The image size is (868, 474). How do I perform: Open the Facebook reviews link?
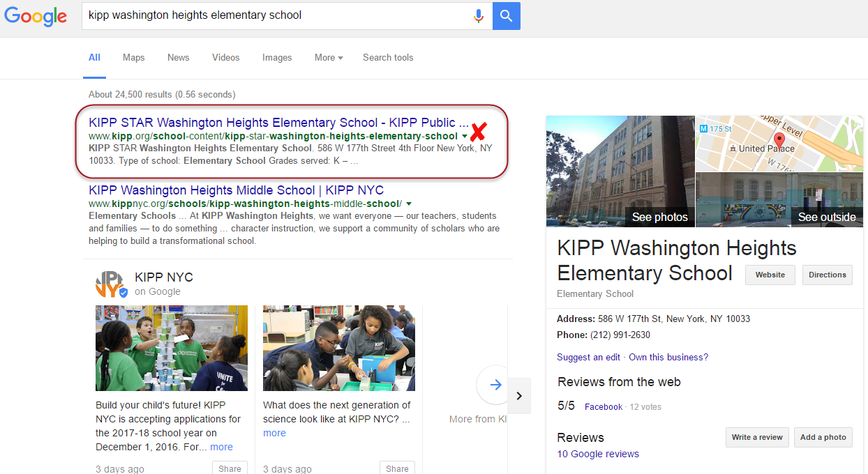(604, 406)
